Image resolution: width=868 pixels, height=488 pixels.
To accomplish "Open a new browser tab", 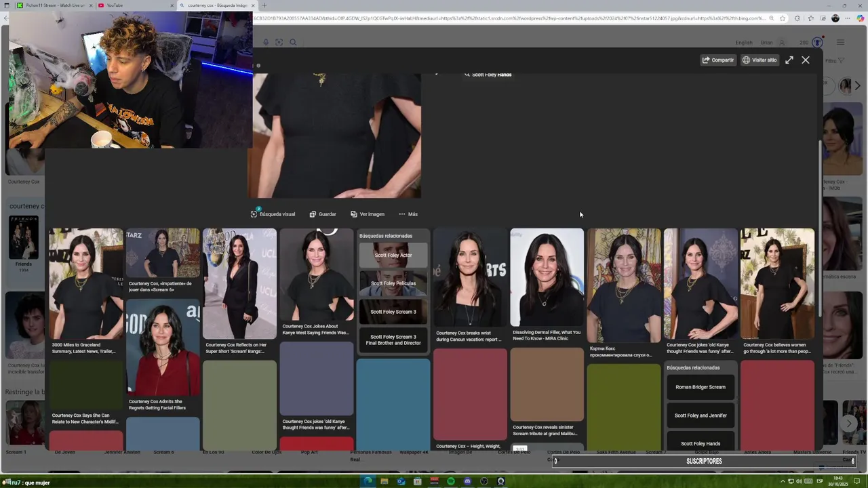I will click(264, 5).
